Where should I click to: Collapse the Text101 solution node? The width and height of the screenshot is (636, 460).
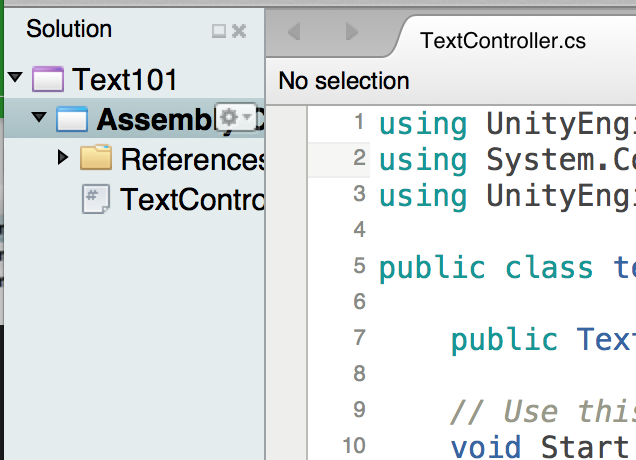tap(15, 79)
